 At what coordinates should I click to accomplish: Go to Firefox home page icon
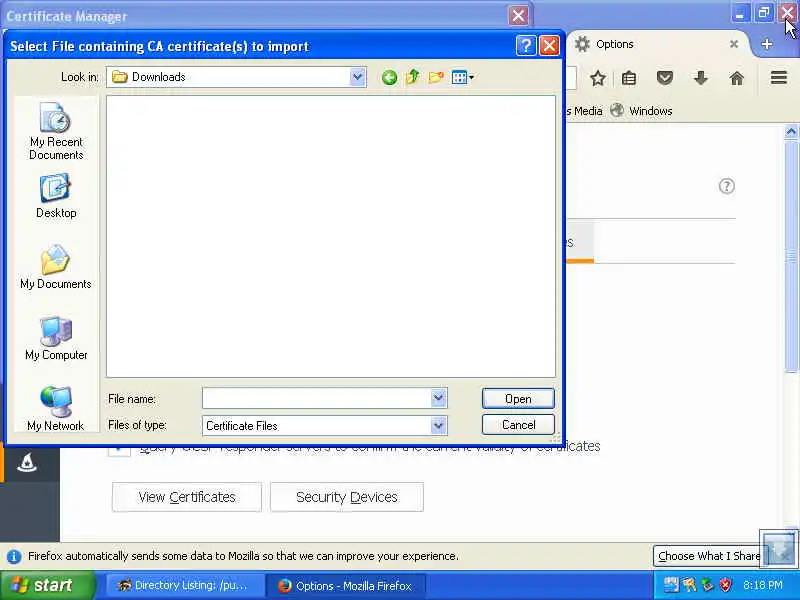736,78
